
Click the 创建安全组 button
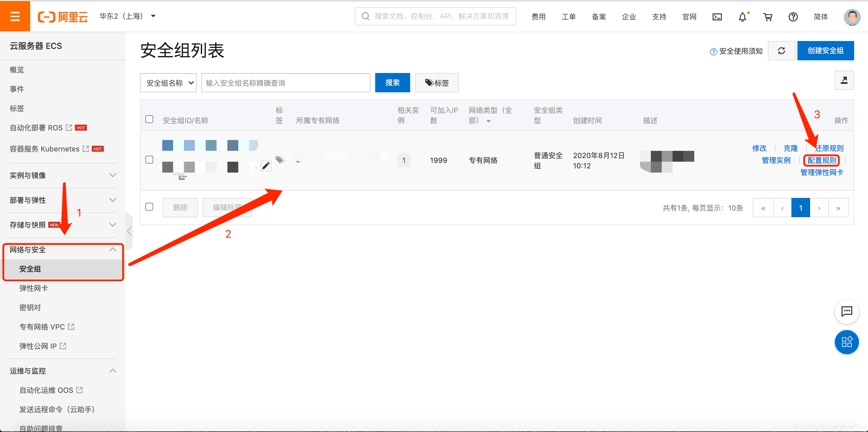pos(825,51)
